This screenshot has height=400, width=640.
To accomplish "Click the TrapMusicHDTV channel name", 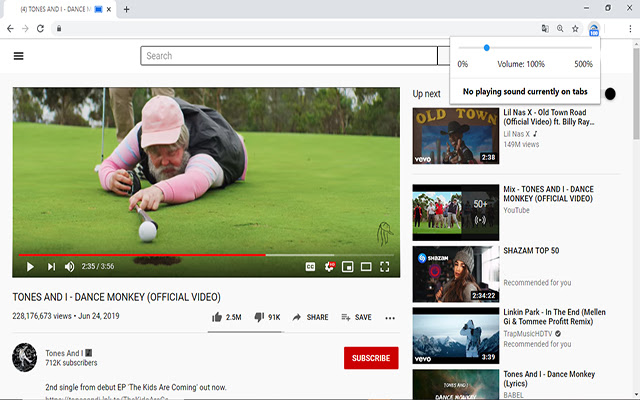I will click(527, 333).
